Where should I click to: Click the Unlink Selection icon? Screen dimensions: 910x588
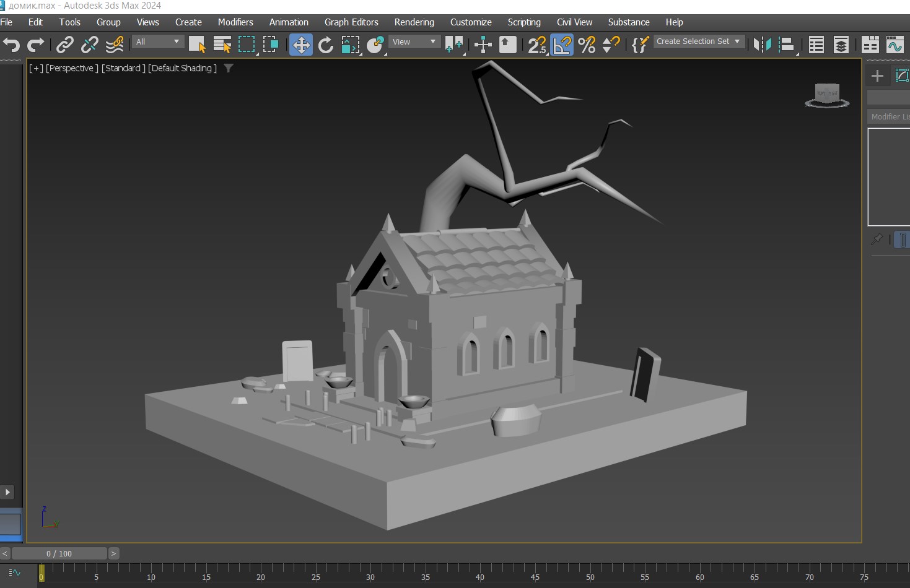(90, 45)
